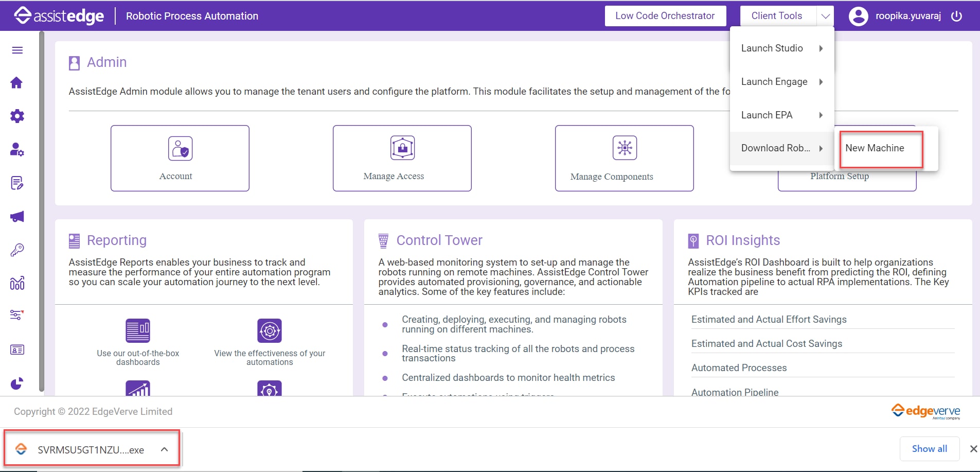Open the Account tile
This screenshot has width=980, height=472.
click(x=180, y=158)
